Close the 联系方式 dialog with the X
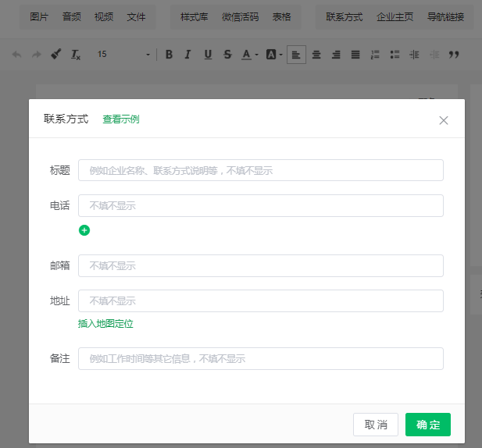This screenshot has height=448, width=482. click(444, 120)
